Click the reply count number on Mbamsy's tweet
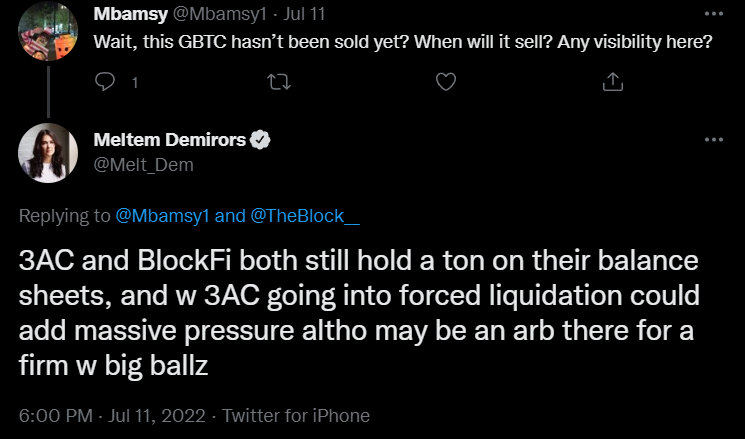Screen dimensions: 745x439 tap(134, 84)
